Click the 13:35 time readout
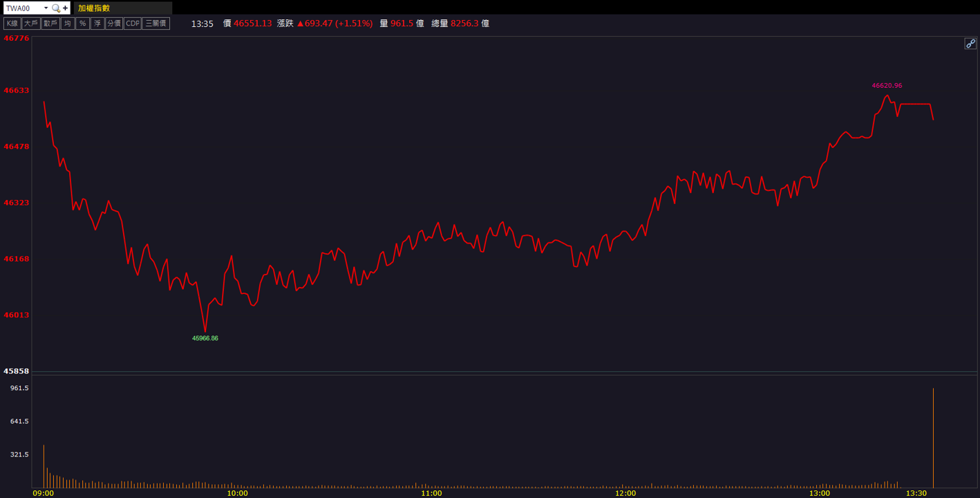This screenshot has width=980, height=498. point(202,24)
